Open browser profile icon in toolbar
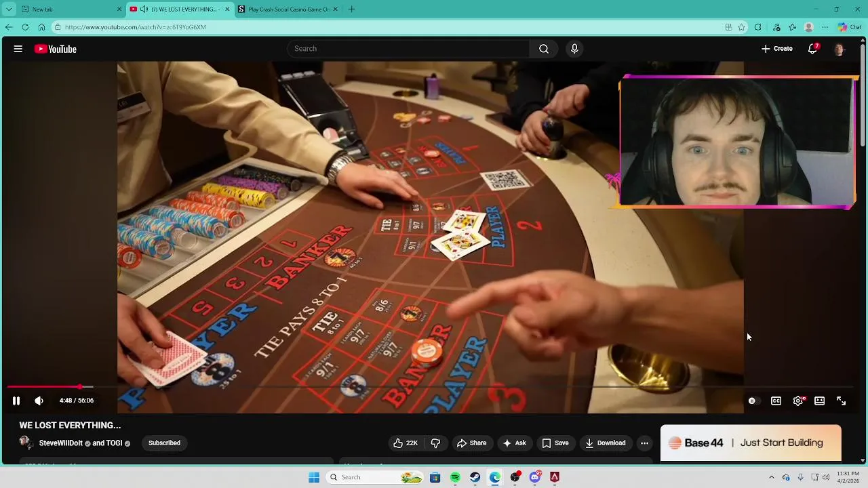This screenshot has height=488, width=868. [x=809, y=27]
